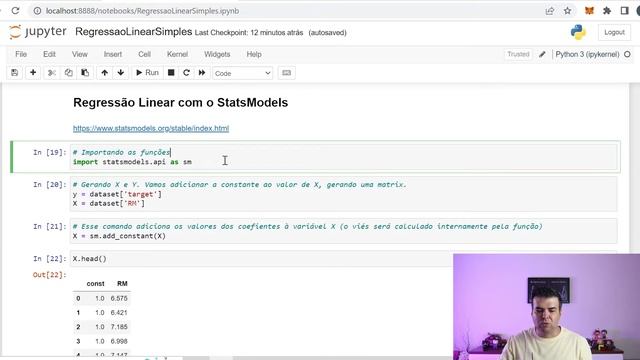Select the In [20] cell prompt
640x360 pixels.
pos(49,185)
